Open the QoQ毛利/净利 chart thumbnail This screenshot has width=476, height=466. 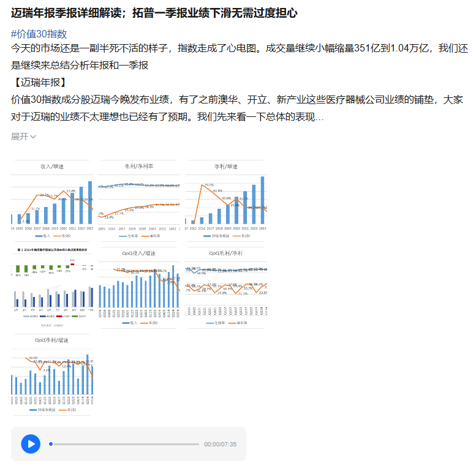[x=226, y=286]
